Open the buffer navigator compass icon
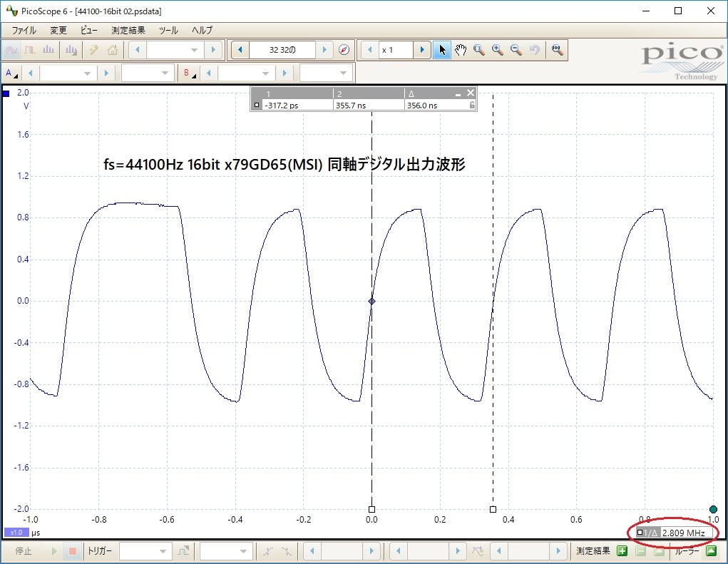This screenshot has height=564, width=728. tap(344, 50)
